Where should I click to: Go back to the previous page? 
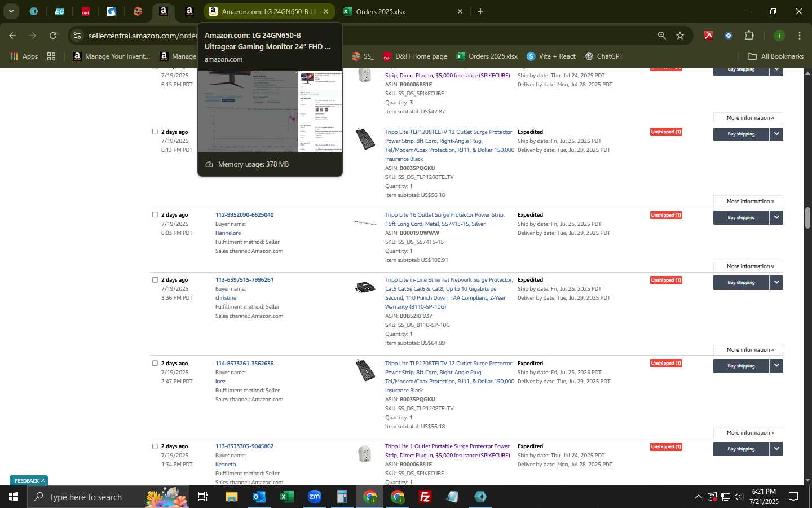tap(12, 36)
